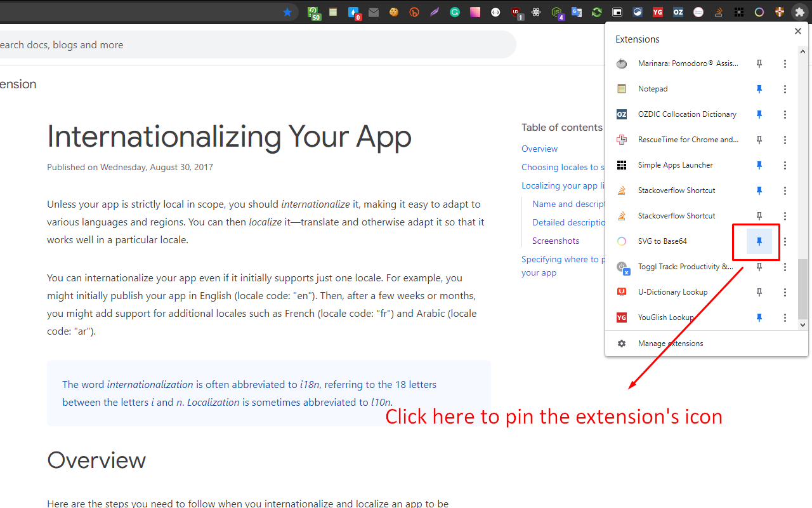Click the search docs input field

tap(254, 45)
